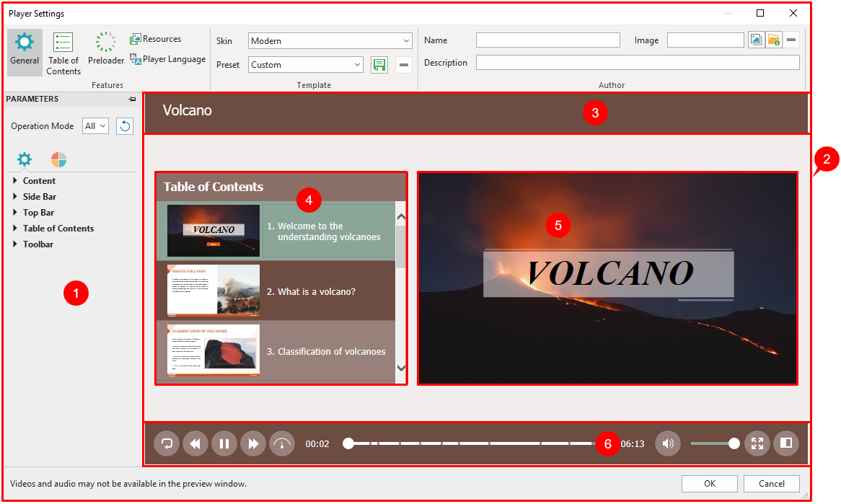Click the author Name input field
The height and width of the screenshot is (504, 841).
coord(548,40)
